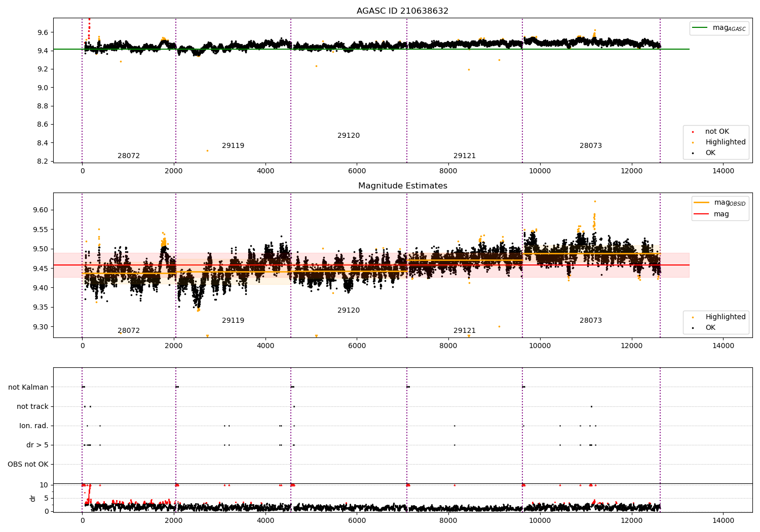The image size is (760, 532).
Task: Click the "Ion. rad." row label
Action: pos(34,426)
